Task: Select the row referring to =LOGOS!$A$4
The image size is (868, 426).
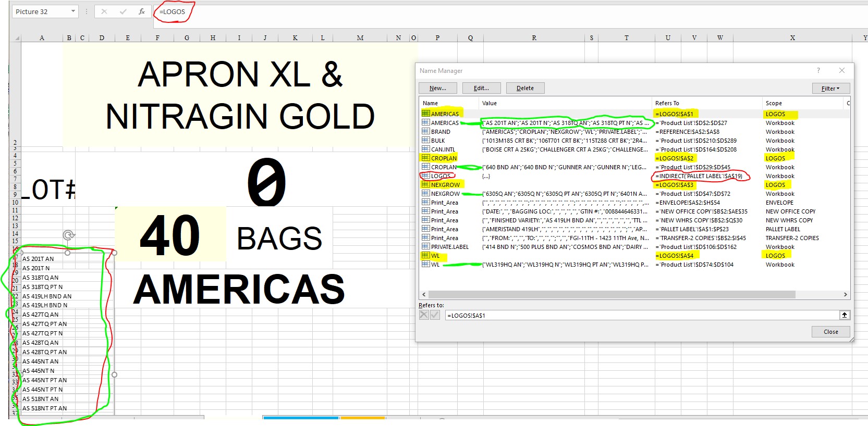Action: coord(634,256)
